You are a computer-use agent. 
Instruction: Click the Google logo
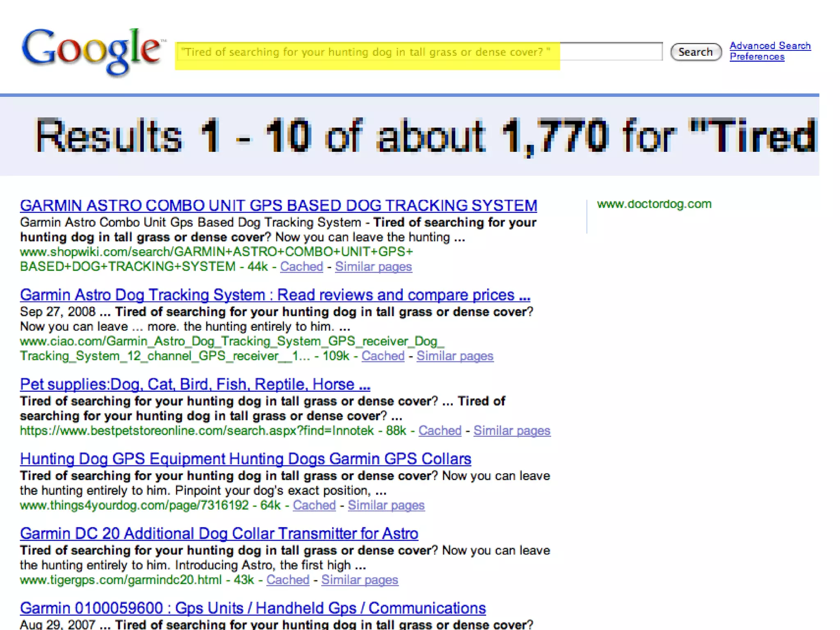coord(91,51)
